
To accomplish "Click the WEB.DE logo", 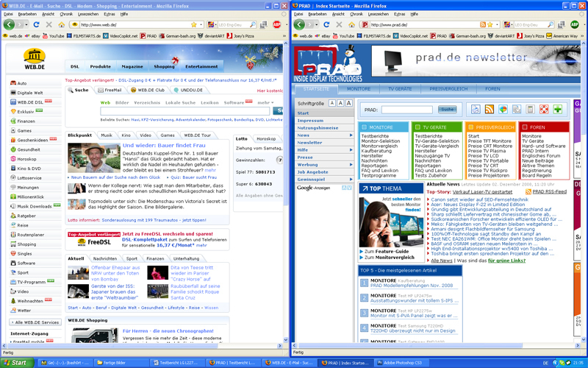I will (x=35, y=59).
